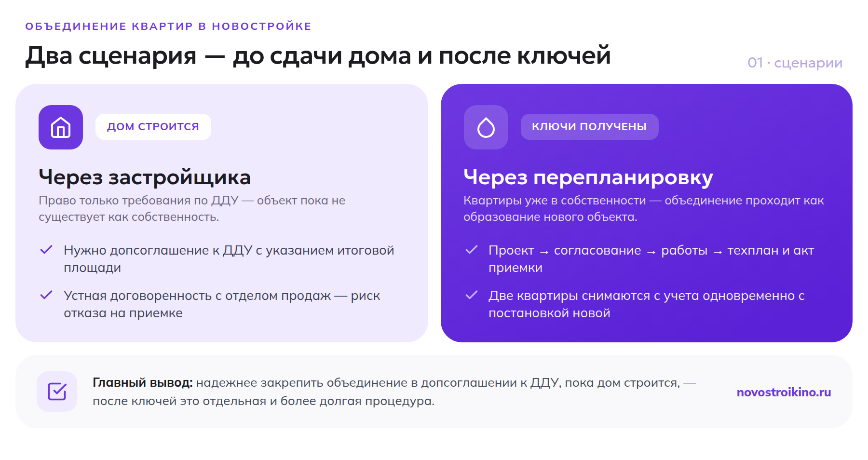Click checkmark beside Две квартиры снимаются

[471, 295]
